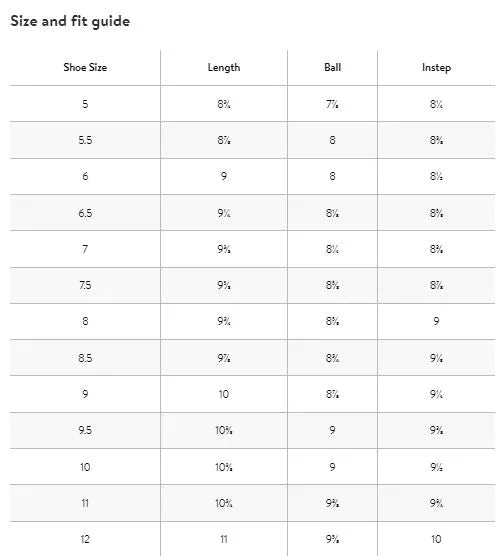
Task: Click the Length value 10 for size 9
Action: (x=224, y=394)
